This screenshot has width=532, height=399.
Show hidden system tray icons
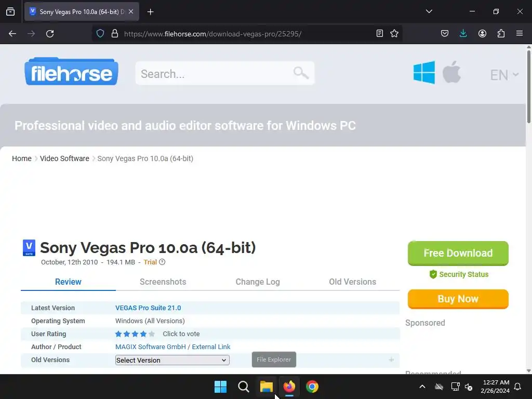pos(422,387)
